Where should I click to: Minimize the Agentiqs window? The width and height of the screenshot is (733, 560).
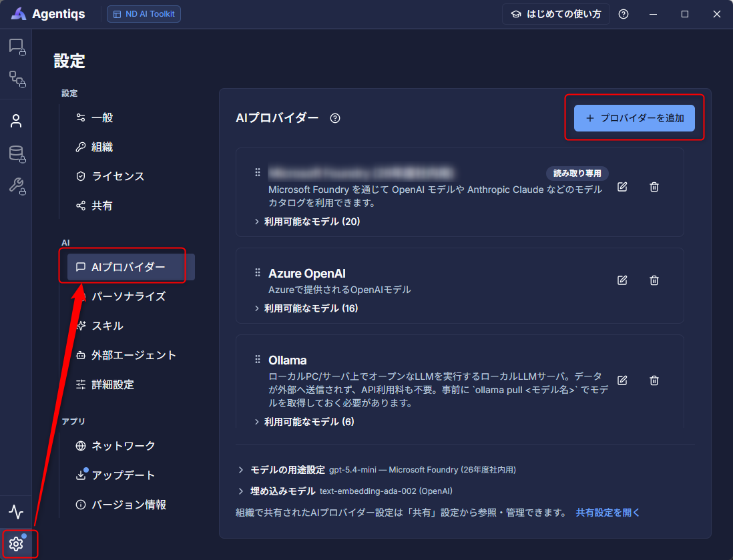[x=653, y=14]
